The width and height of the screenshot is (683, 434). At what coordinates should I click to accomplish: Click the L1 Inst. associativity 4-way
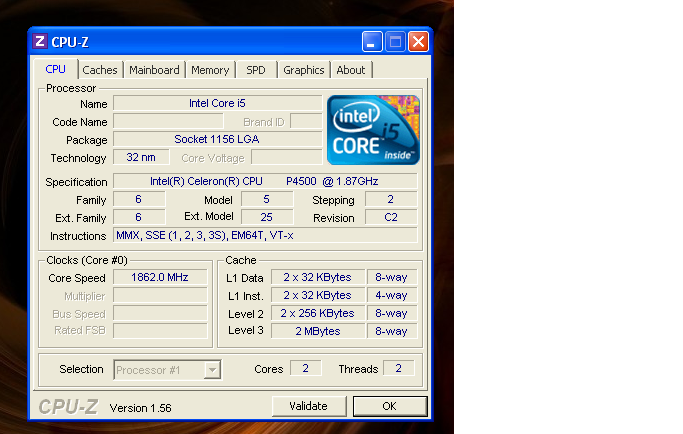point(392,295)
